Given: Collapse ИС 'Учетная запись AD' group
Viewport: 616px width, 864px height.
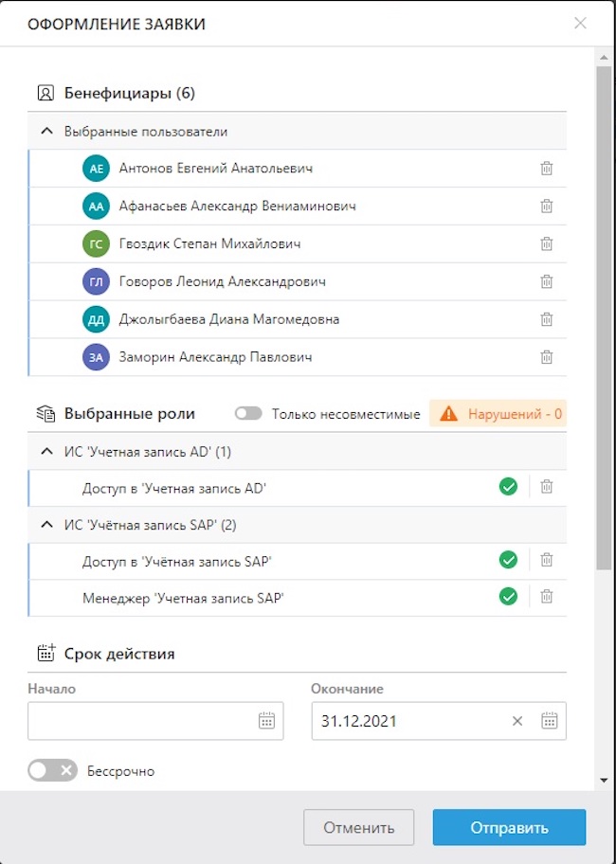Looking at the screenshot, I should coord(46,452).
